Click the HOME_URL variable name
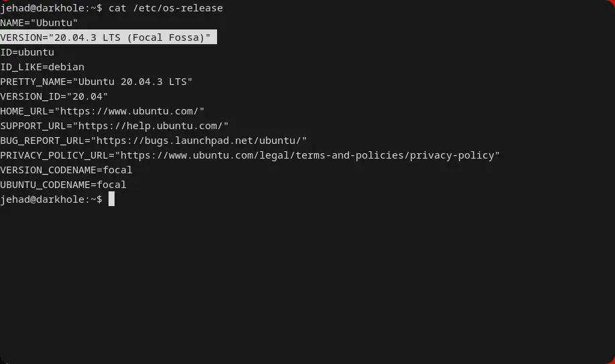Screen dimensions: 615x364 pos(24,111)
